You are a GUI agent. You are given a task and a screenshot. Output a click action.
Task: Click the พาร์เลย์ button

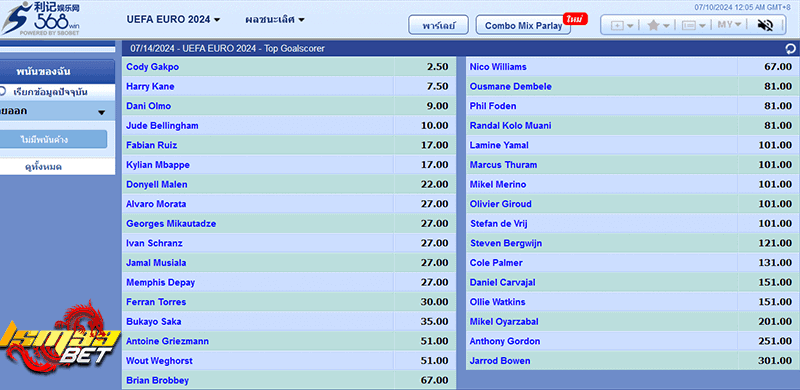click(x=438, y=25)
